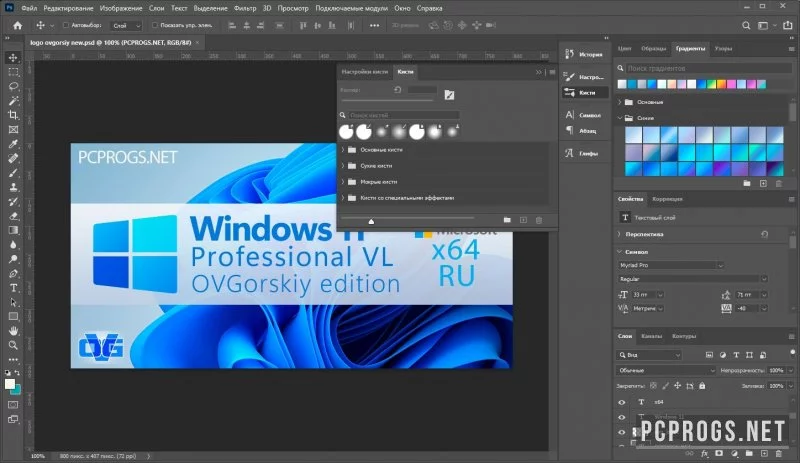The height and width of the screenshot is (463, 800).
Task: Hide the Windows 11 text layer
Action: pyautogui.click(x=621, y=417)
